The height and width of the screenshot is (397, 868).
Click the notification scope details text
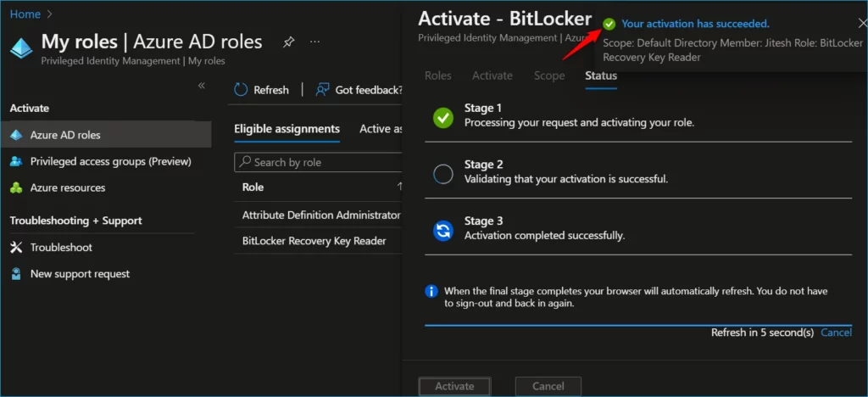coord(732,50)
